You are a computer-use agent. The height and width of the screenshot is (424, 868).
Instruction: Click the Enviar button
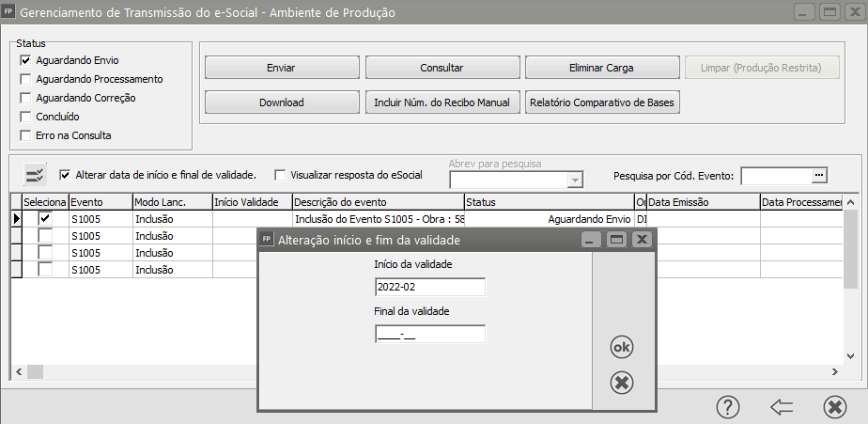[x=281, y=68]
